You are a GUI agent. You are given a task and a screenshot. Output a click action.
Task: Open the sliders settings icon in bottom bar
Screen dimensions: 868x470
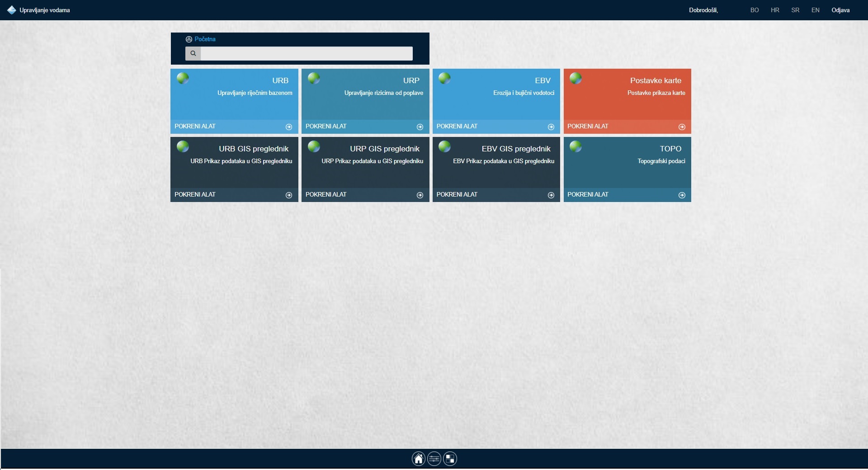pos(434,459)
